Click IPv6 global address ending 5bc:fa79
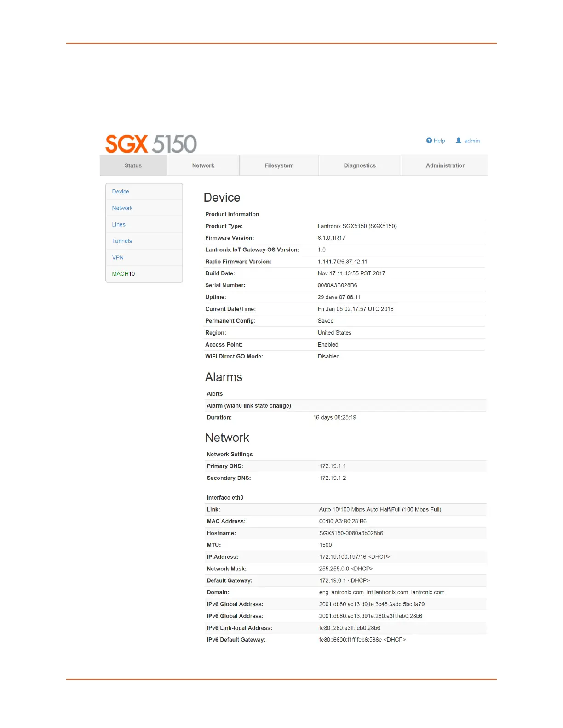 [x=372, y=605]
